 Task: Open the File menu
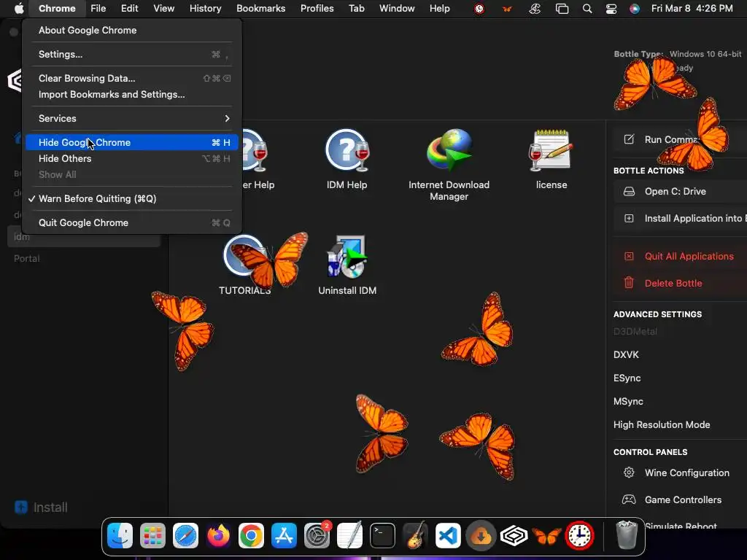pos(98,8)
